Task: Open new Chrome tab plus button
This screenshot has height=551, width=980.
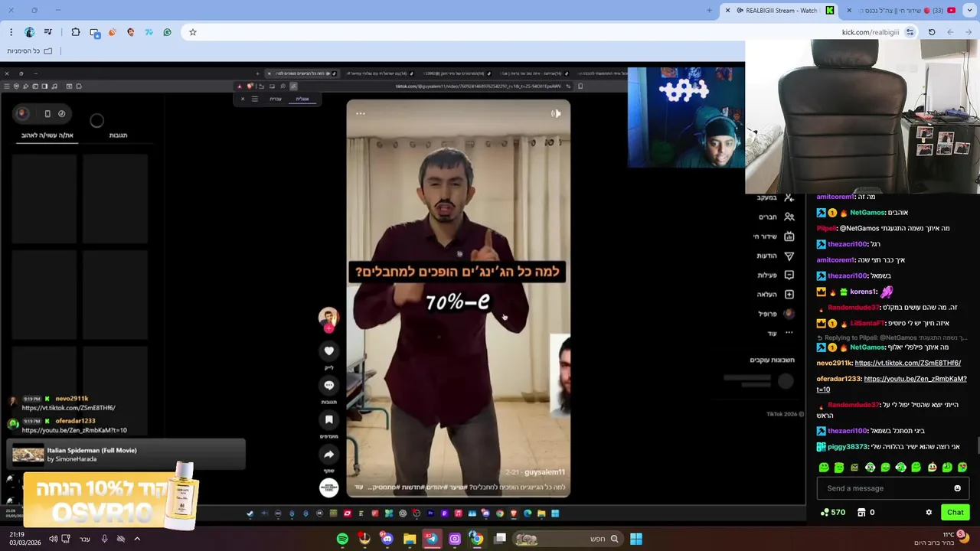Action: 709,10
